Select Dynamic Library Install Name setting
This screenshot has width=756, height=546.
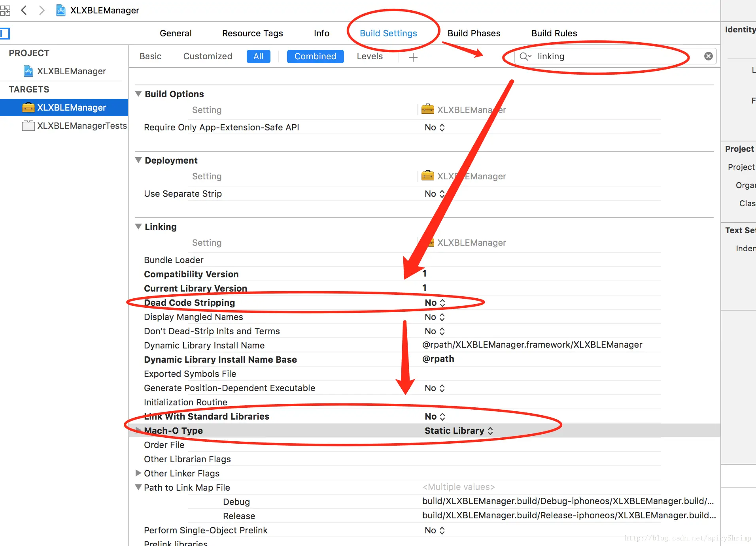tap(204, 345)
